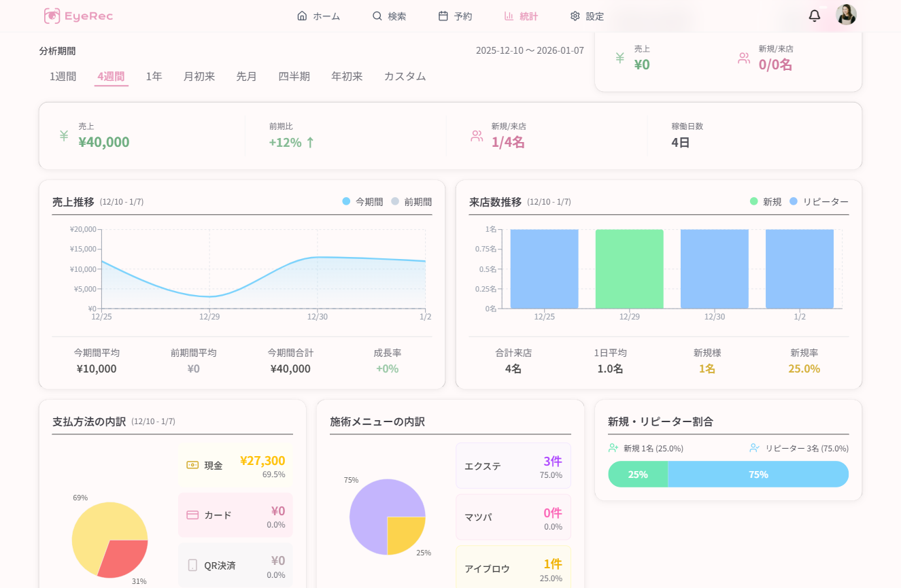Screen dimensions: 901x588
Task: Open the profile avatar in the top bar
Action: 845,15
